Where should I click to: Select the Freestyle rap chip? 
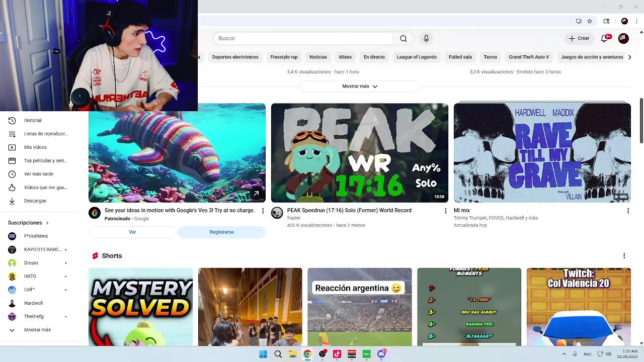point(284,57)
